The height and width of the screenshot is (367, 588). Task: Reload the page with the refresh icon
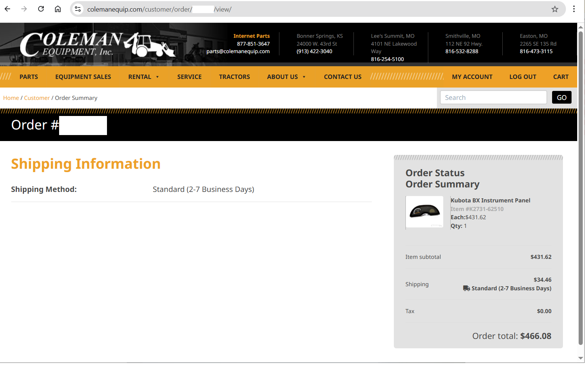[41, 9]
